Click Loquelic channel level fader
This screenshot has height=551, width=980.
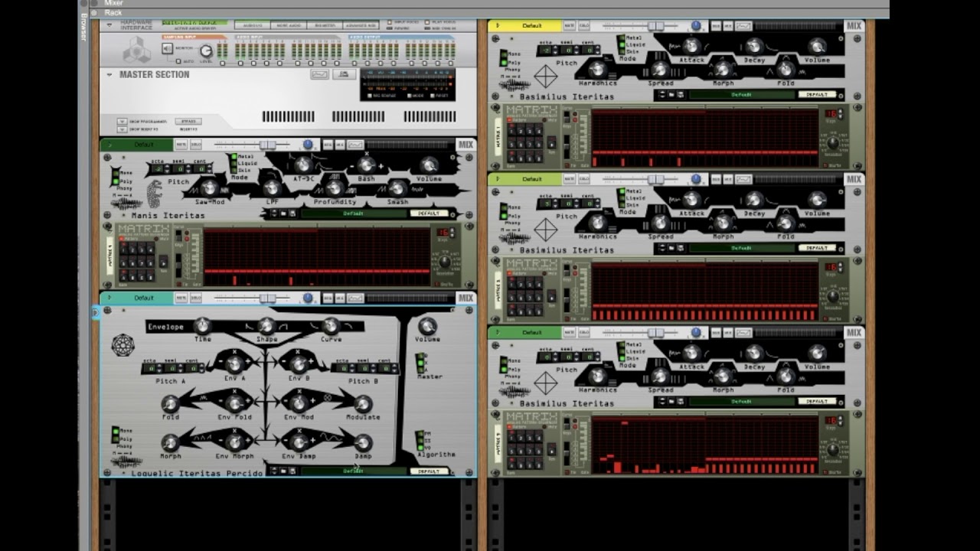point(268,298)
